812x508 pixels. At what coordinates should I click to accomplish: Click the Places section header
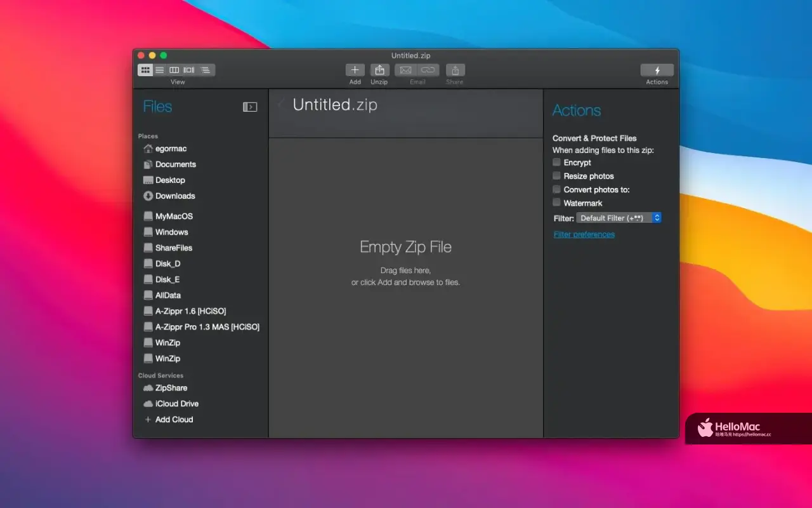(x=148, y=137)
